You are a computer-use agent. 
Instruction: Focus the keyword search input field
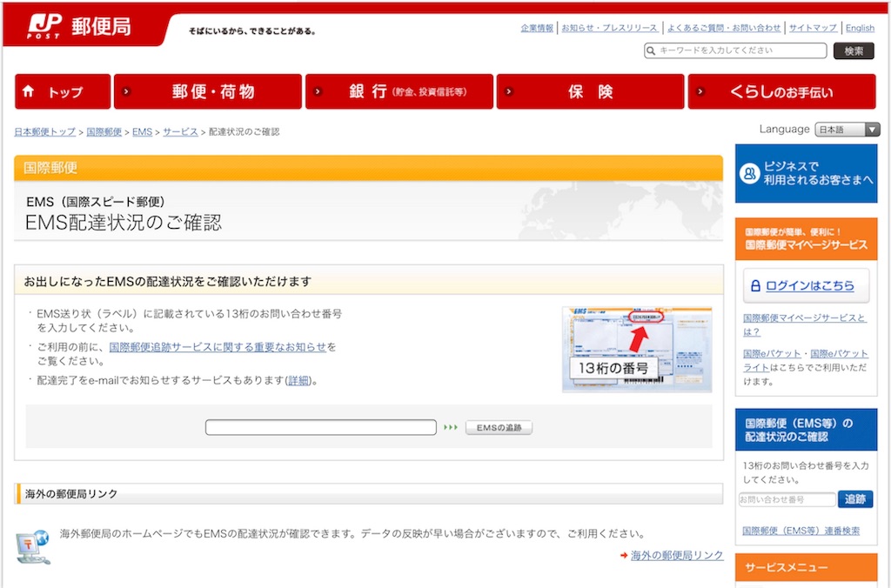pyautogui.click(x=735, y=50)
